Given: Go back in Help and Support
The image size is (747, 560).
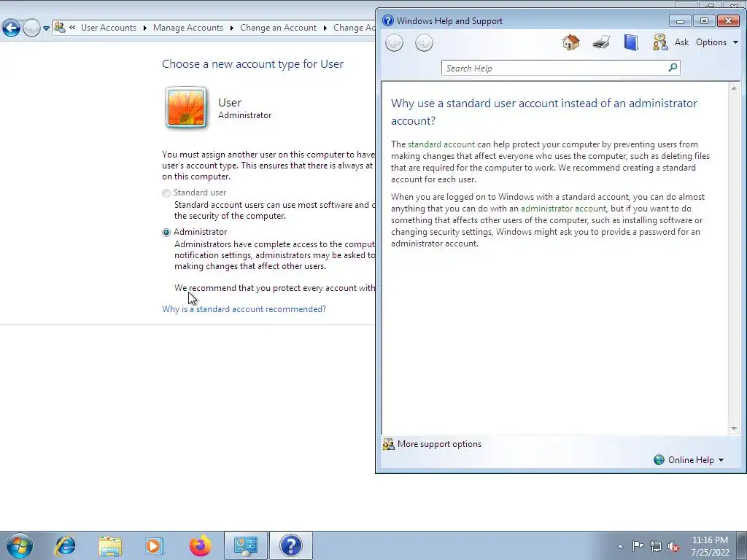Looking at the screenshot, I should point(394,43).
